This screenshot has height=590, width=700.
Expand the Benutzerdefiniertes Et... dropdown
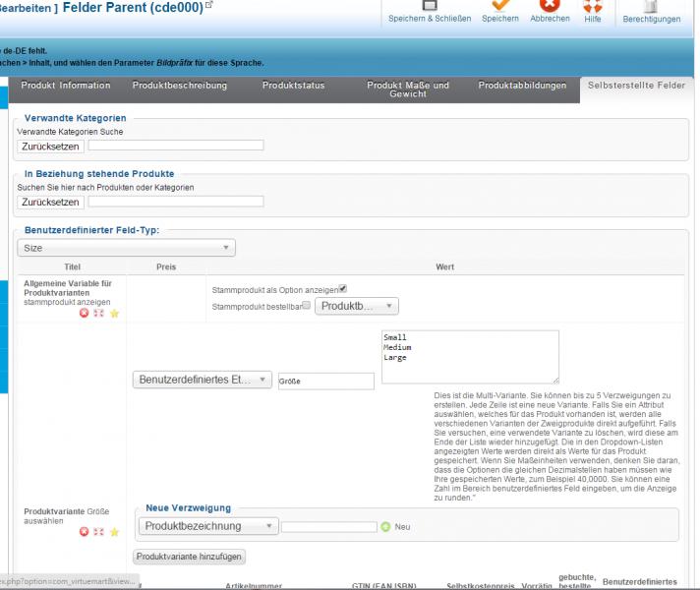(202, 380)
